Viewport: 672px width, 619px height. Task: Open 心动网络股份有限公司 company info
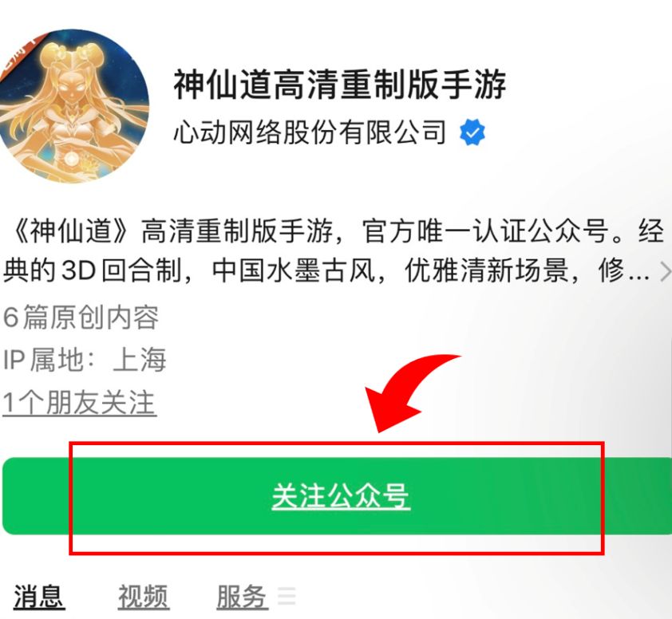point(310,132)
